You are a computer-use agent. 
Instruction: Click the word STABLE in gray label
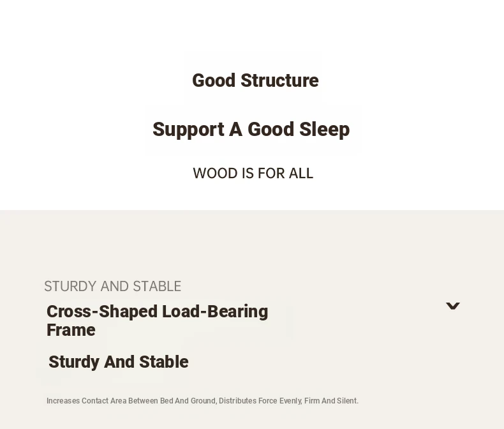pos(157,286)
